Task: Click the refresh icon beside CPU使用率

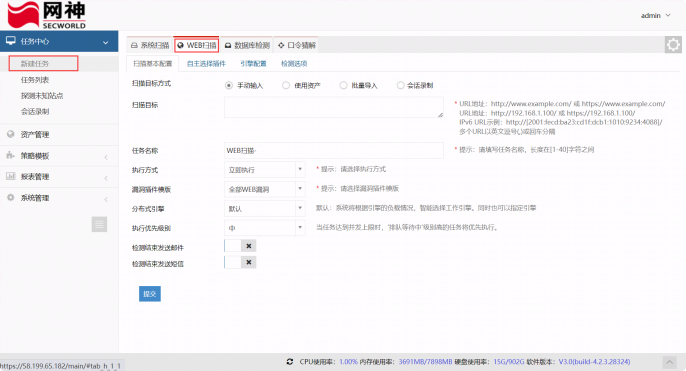Action: tap(290, 362)
